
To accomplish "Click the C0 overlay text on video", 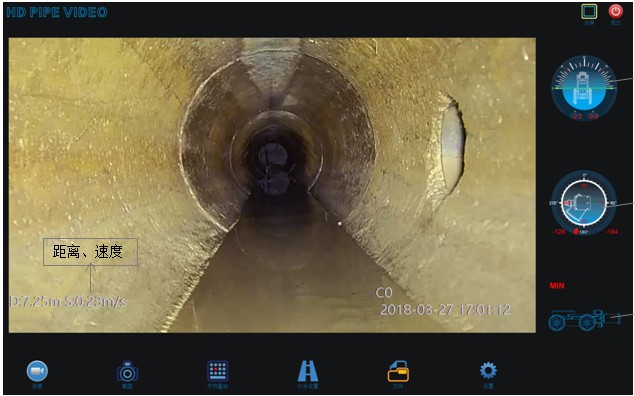I will 384,292.
